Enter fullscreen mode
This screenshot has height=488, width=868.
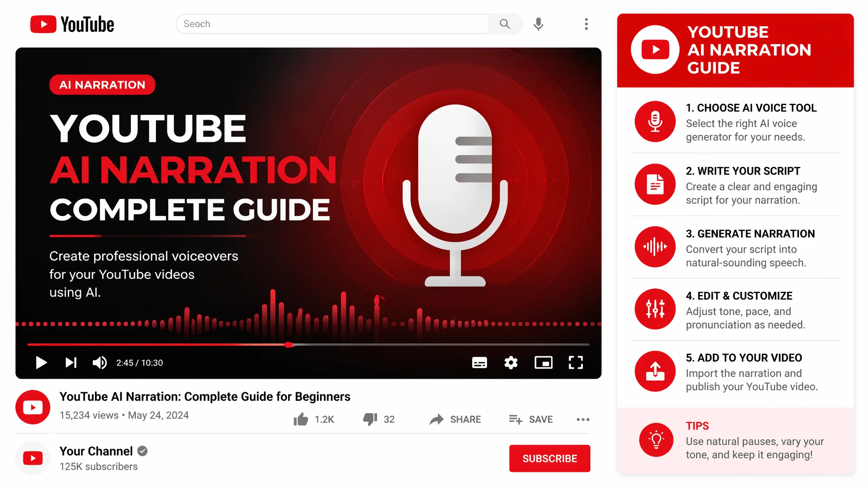coord(576,363)
